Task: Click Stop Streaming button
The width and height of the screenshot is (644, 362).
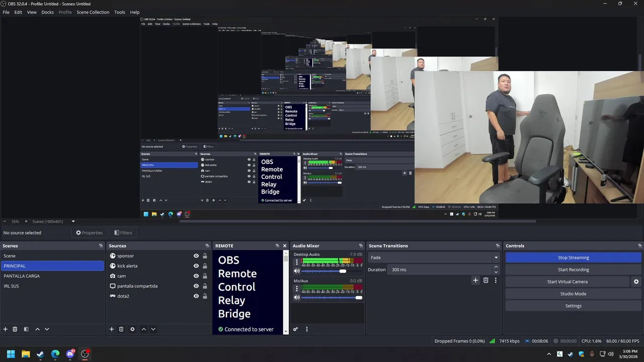Action: pos(573,257)
